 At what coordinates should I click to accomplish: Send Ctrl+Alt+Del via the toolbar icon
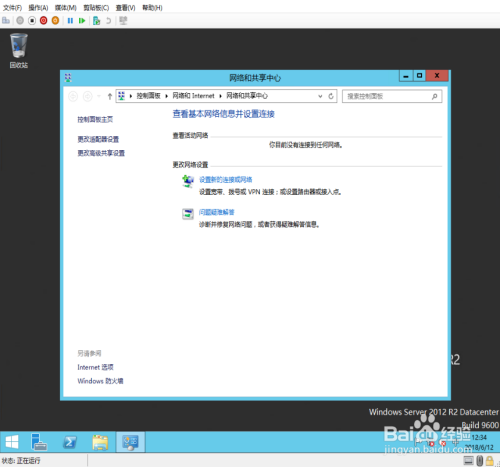coord(6,21)
